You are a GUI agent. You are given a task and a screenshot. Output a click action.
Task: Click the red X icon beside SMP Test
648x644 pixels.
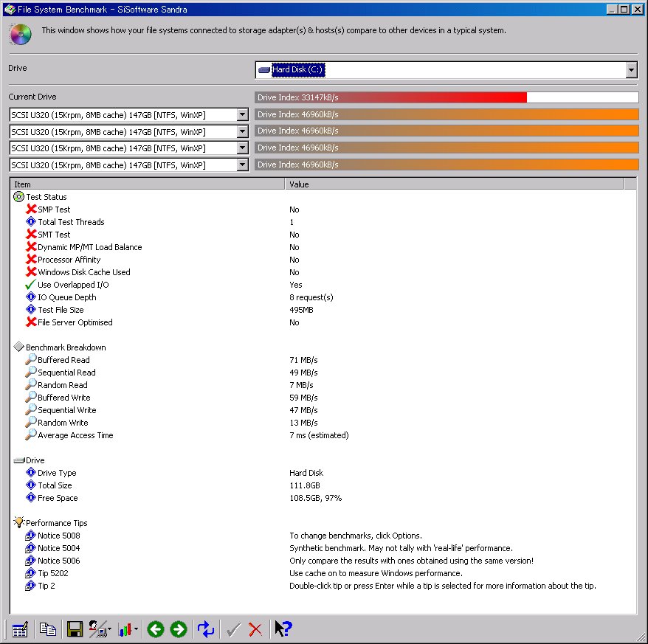point(31,209)
